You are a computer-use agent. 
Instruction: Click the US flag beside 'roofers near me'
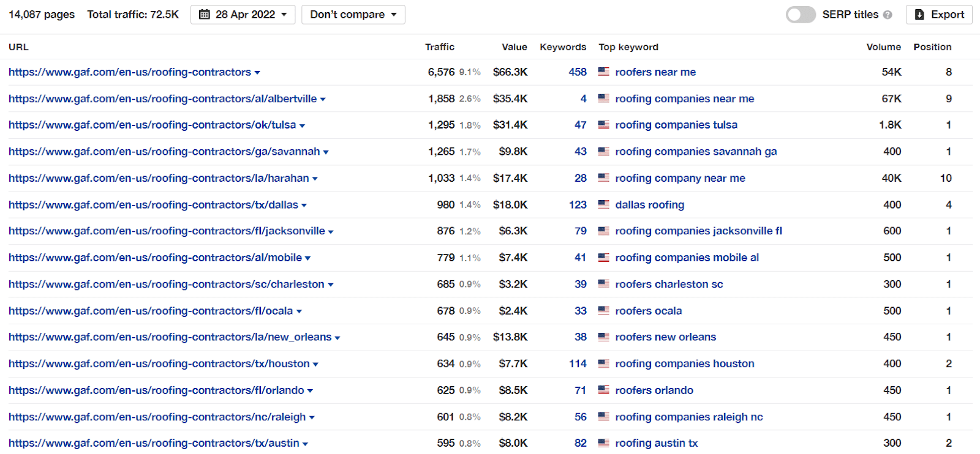click(604, 72)
